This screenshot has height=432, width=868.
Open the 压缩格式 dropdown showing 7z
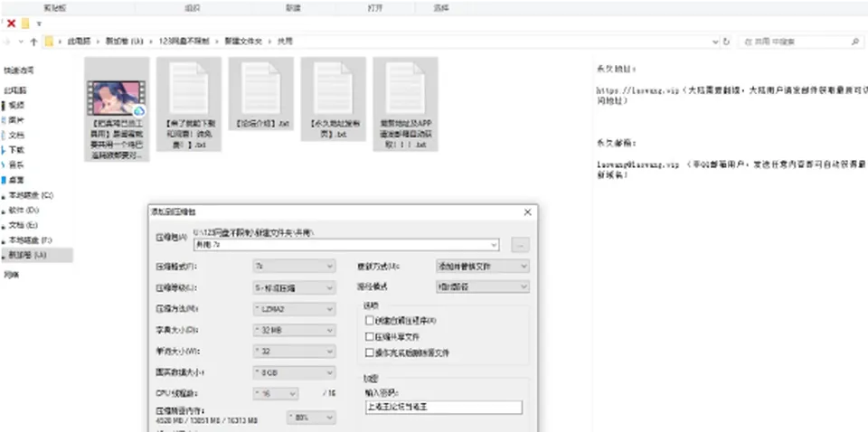click(x=295, y=266)
